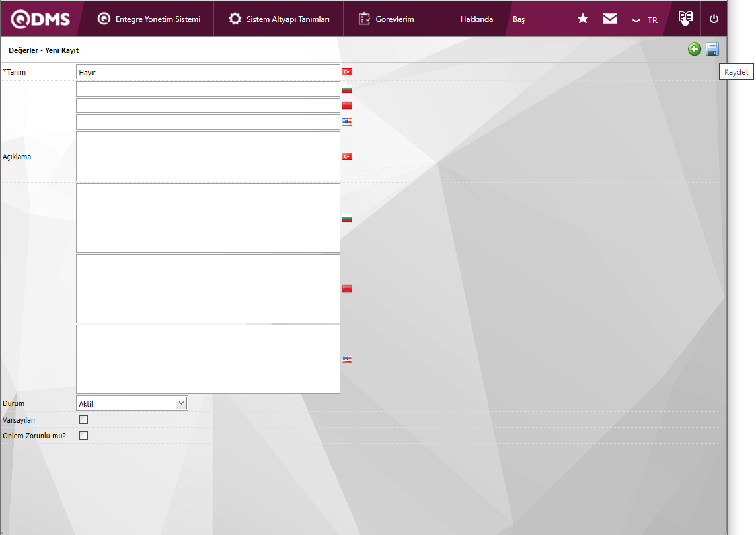Go back with the green arrow icon

(695, 49)
